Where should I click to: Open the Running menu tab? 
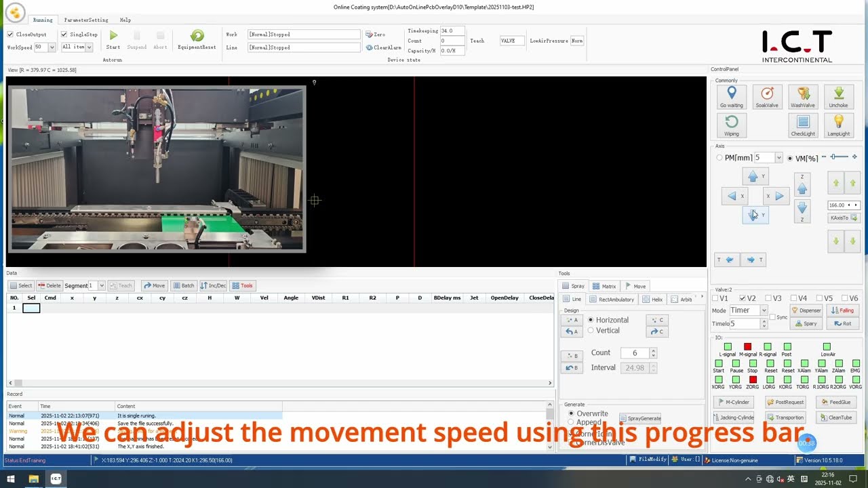[43, 20]
